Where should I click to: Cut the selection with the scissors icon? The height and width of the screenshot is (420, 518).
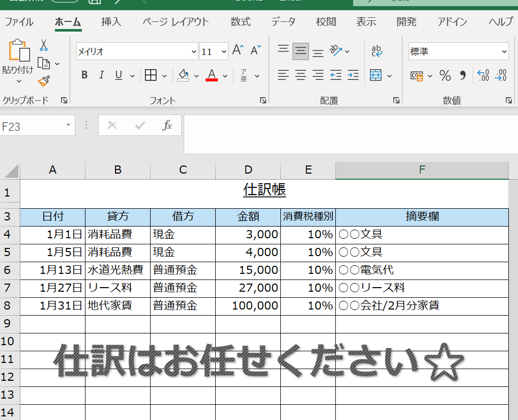pyautogui.click(x=43, y=45)
